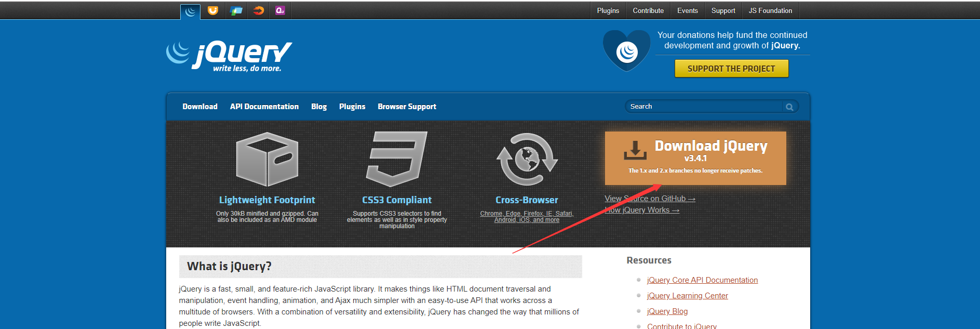The width and height of the screenshot is (980, 329).
Task: Go to the Download navigation item
Action: (200, 107)
